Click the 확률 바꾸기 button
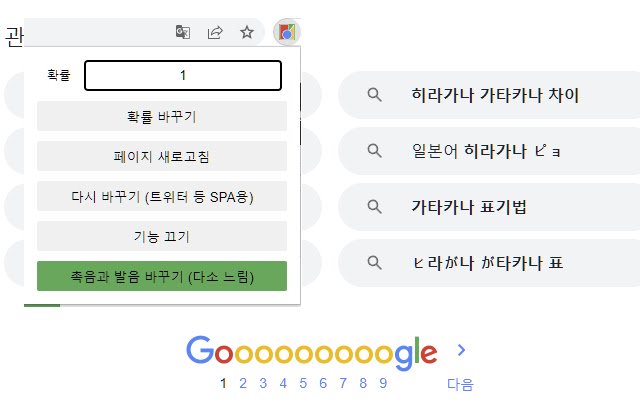 point(162,116)
